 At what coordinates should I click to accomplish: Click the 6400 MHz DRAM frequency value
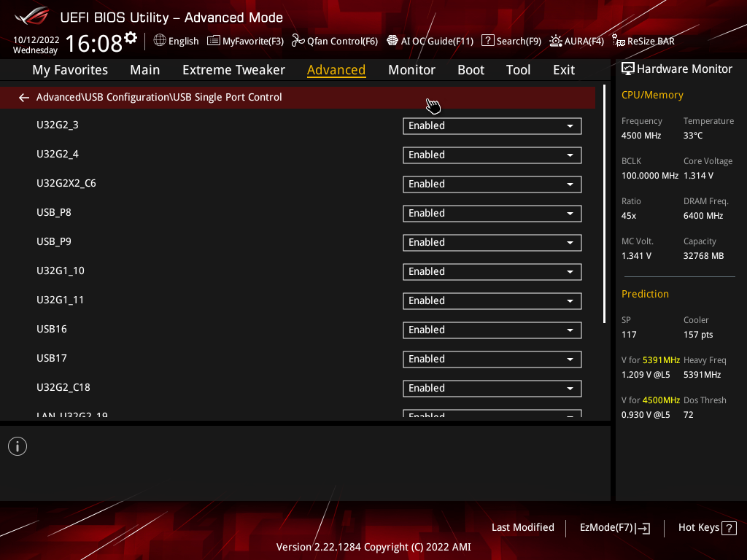703,216
